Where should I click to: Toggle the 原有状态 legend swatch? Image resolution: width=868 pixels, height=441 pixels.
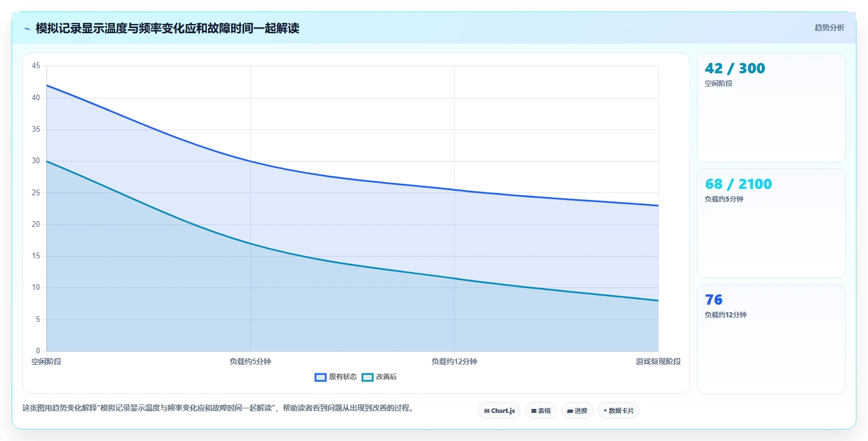321,377
